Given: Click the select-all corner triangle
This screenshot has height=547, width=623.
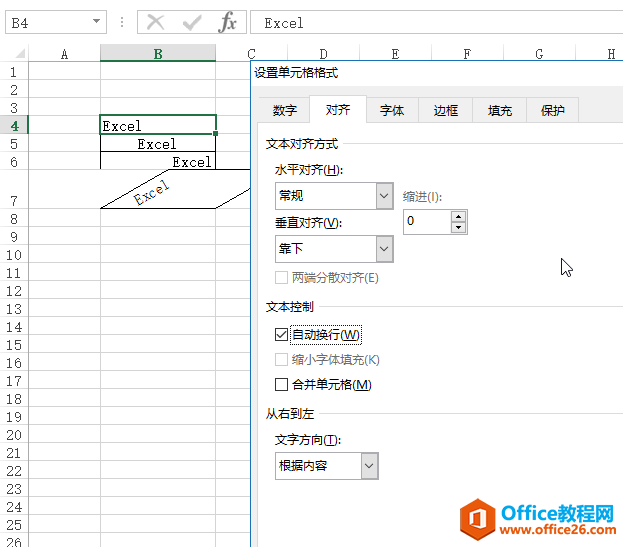Looking at the screenshot, I should pyautogui.click(x=19, y=53).
